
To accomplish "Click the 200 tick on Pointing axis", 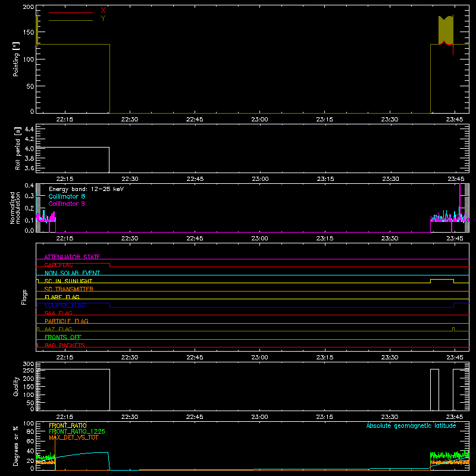I will tap(29, 7).
